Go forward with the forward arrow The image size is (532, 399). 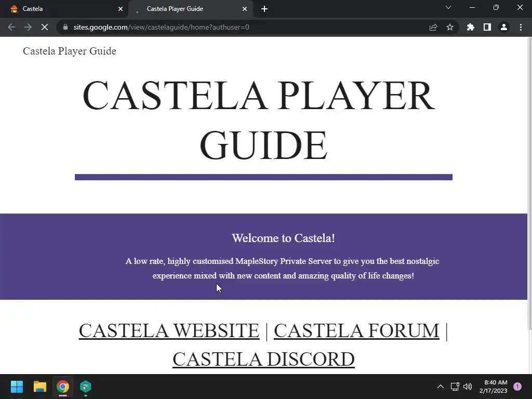coord(28,27)
